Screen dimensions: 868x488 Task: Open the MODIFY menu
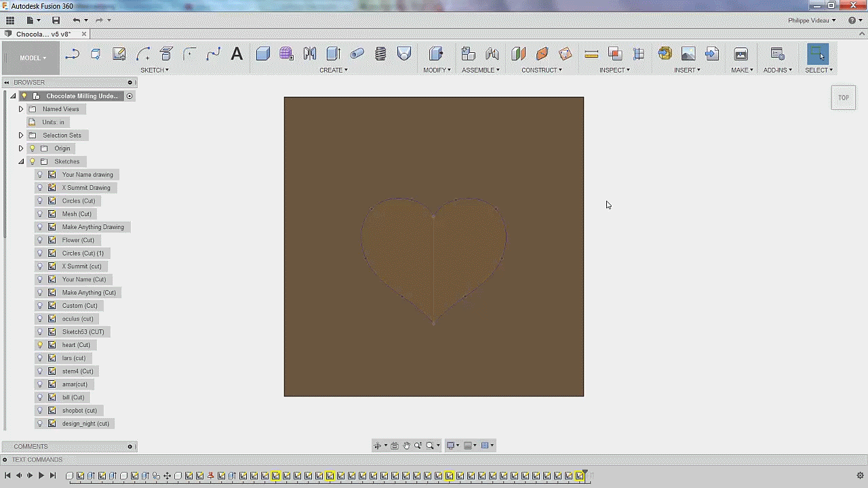tap(437, 70)
